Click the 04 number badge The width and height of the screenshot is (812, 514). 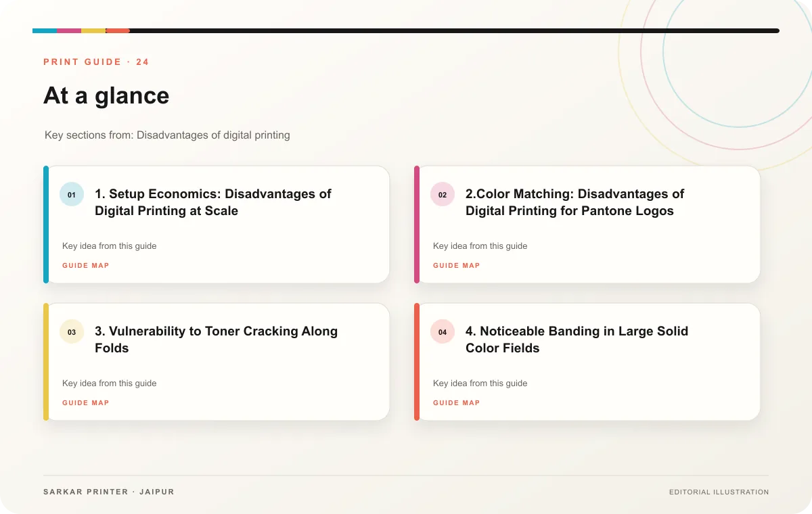(x=443, y=332)
